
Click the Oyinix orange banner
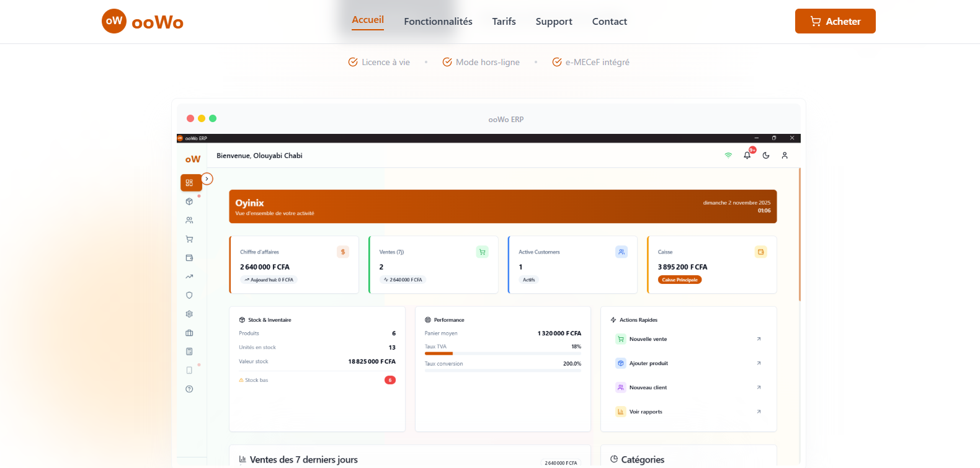click(503, 206)
